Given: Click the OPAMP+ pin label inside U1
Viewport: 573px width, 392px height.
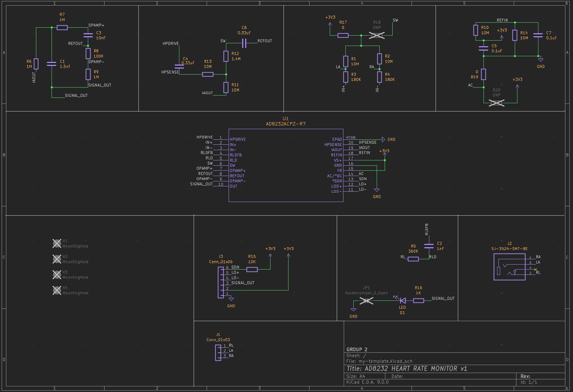Looking at the screenshot, I should coord(238,171).
